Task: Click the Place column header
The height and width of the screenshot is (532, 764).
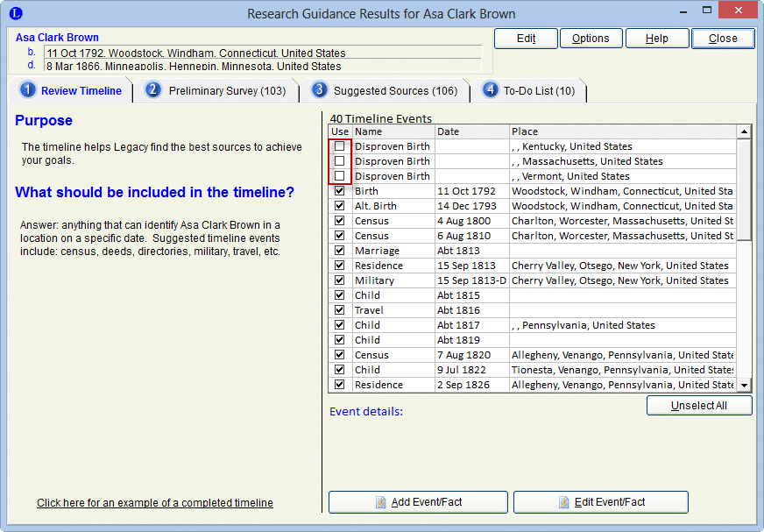Action: 623,131
